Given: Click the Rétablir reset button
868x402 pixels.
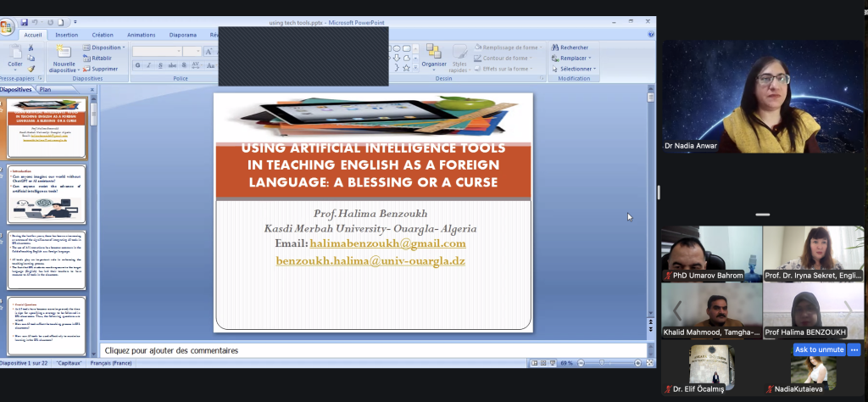Looking at the screenshot, I should coord(97,59).
